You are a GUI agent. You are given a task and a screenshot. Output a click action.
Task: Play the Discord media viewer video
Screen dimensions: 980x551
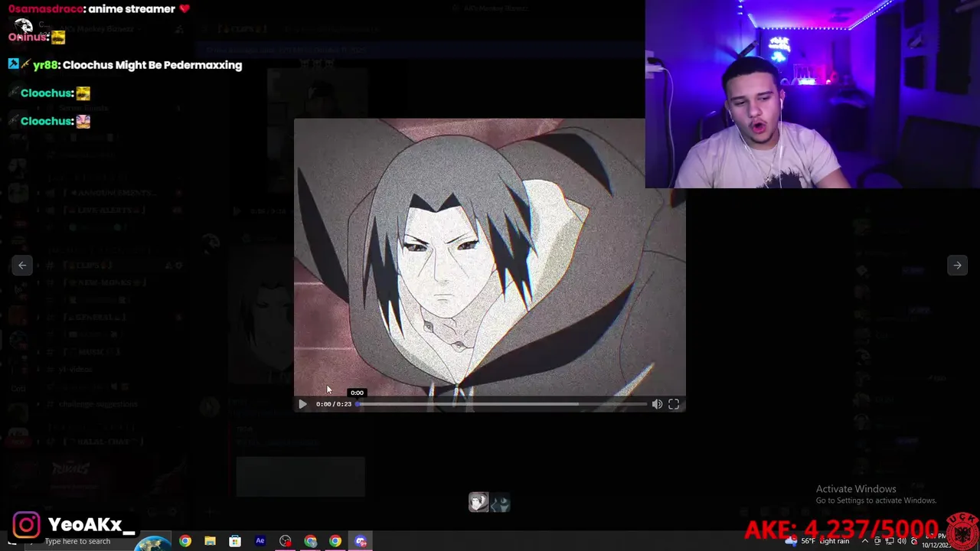[302, 404]
